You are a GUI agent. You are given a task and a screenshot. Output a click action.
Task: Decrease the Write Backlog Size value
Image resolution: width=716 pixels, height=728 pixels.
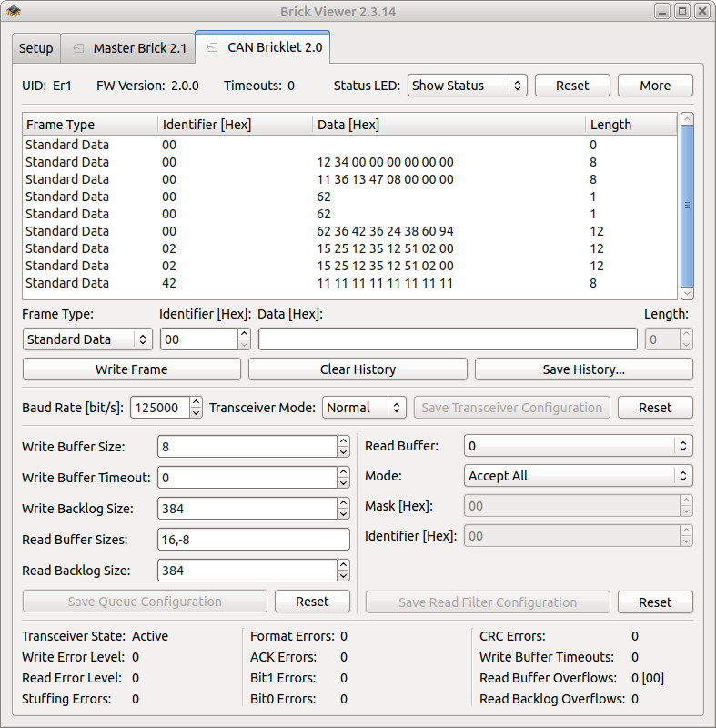coord(343,513)
